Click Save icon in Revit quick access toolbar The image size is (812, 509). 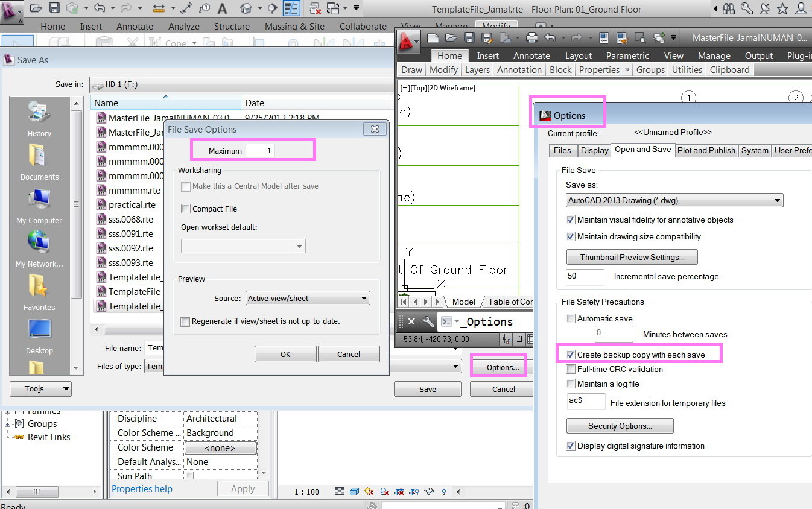pos(54,8)
